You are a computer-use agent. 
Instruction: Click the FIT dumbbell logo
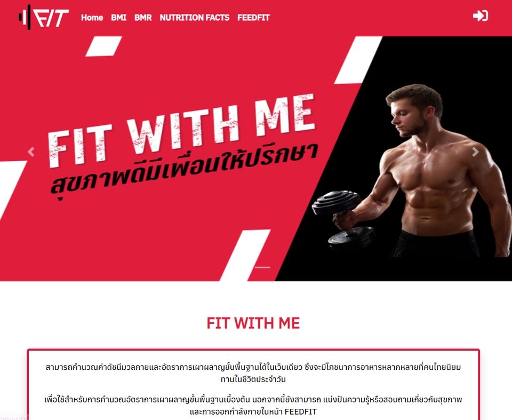click(44, 17)
